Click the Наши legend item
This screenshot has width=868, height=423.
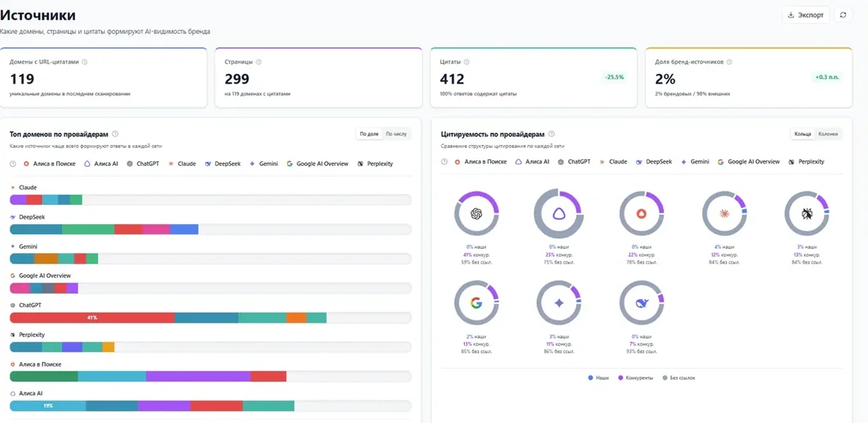click(x=598, y=377)
